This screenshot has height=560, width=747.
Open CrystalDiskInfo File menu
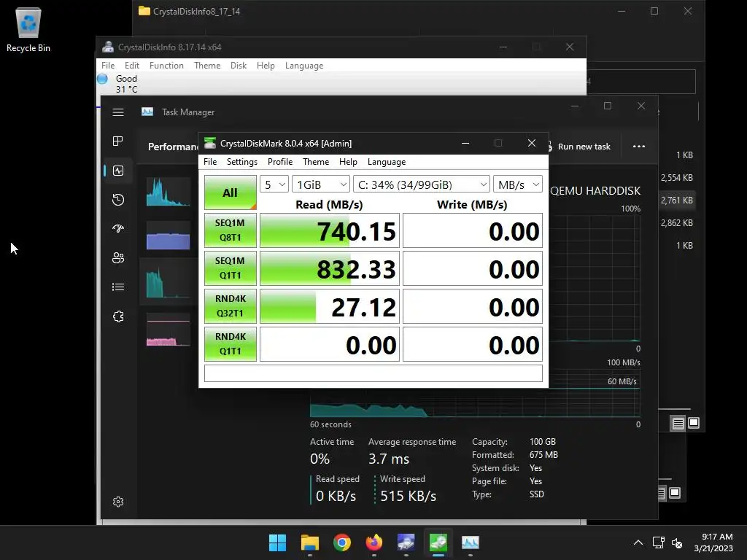point(108,66)
